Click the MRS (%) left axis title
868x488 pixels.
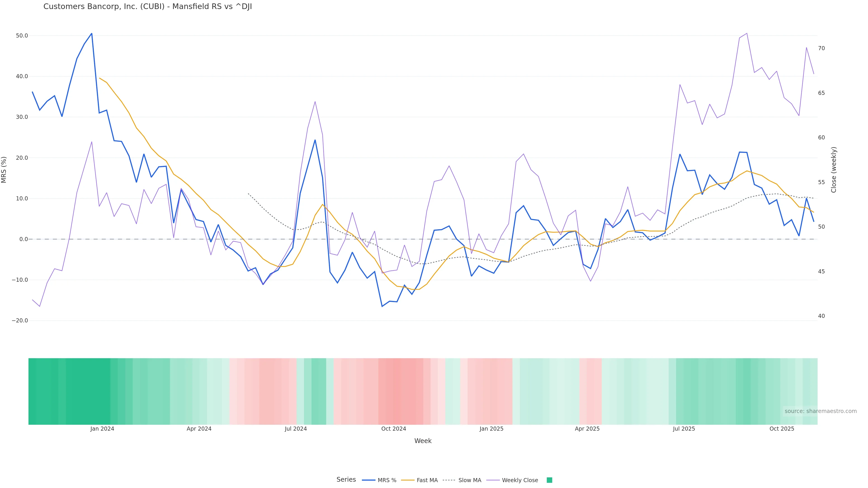(4, 170)
